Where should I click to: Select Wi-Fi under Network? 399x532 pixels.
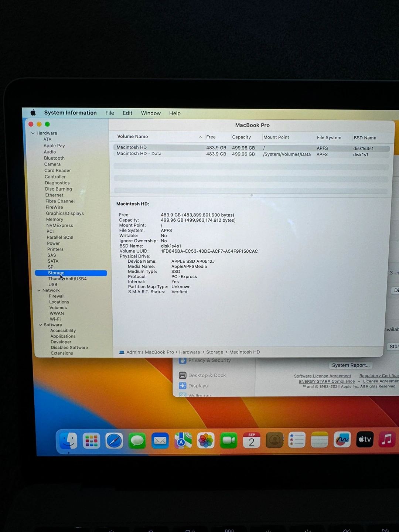click(x=55, y=319)
